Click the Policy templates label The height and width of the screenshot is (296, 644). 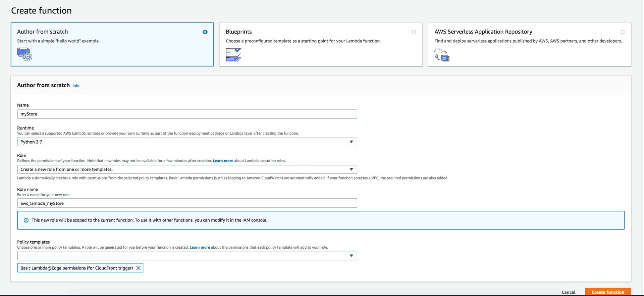33,242
